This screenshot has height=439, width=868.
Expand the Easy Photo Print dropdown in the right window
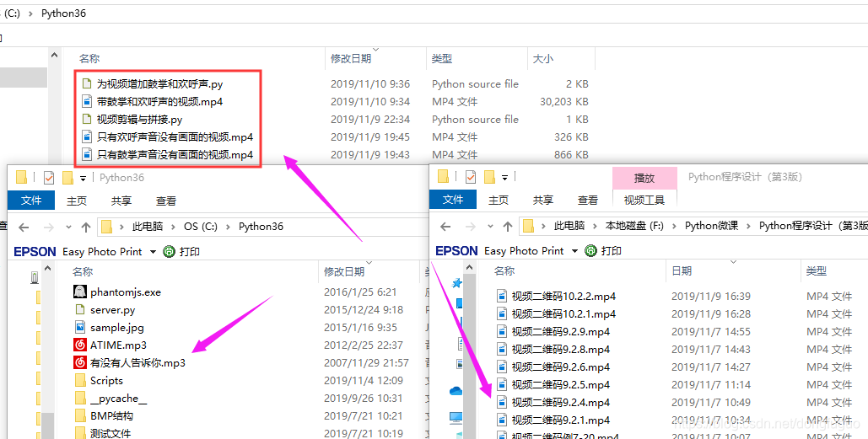coord(575,251)
